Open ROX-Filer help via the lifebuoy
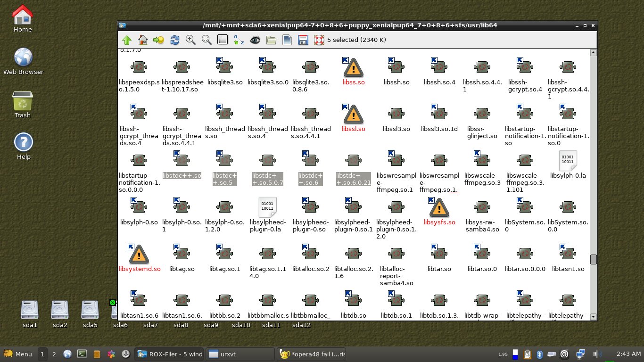Screen dimensions: 644x362 (x=319, y=40)
